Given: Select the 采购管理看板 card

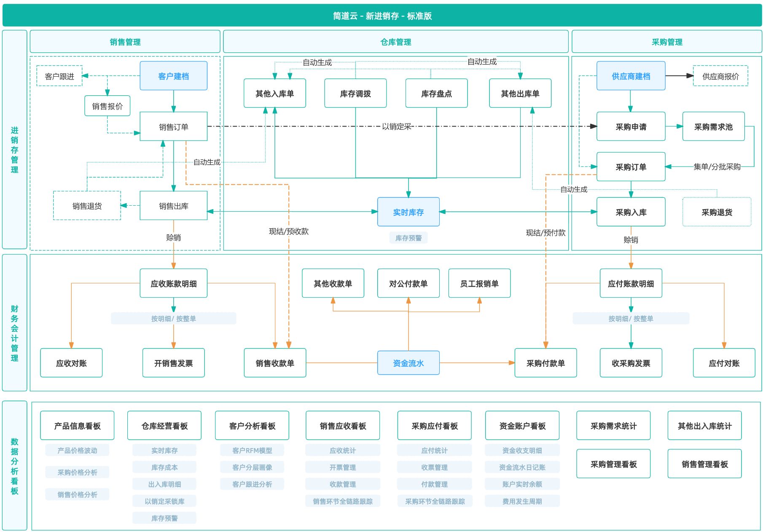Looking at the screenshot, I should click(613, 464).
